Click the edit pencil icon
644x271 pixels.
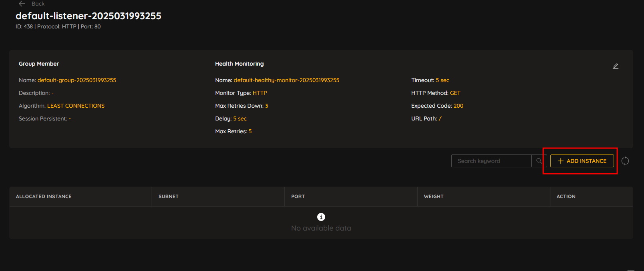click(x=616, y=66)
